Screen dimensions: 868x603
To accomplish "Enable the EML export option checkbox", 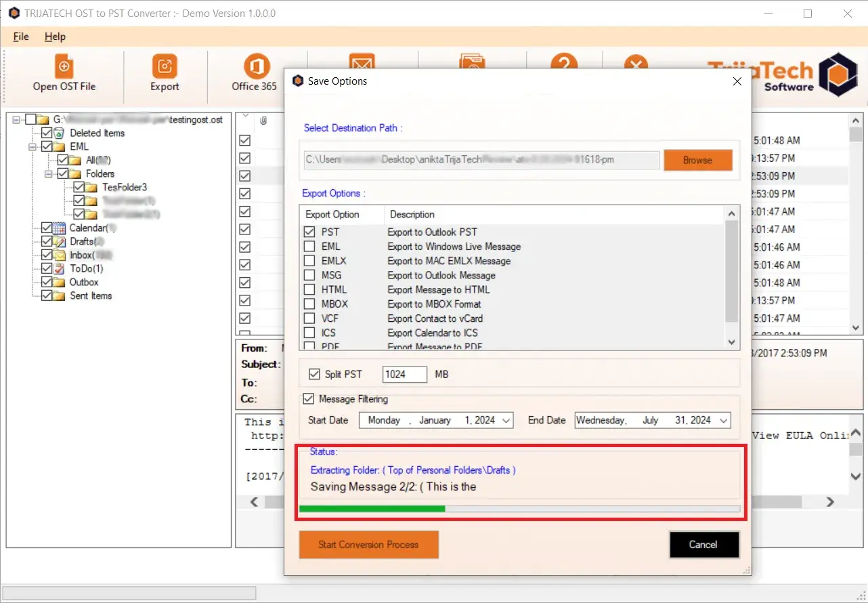I will (x=309, y=246).
